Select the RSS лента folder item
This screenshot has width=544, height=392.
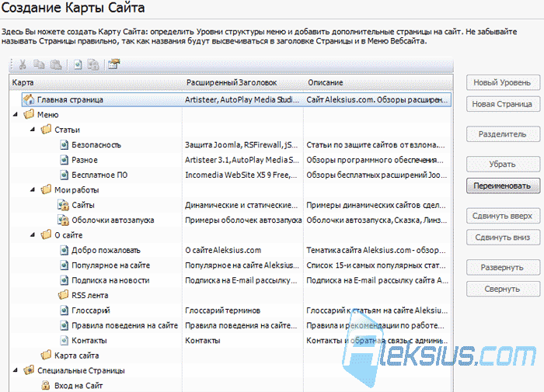click(89, 295)
